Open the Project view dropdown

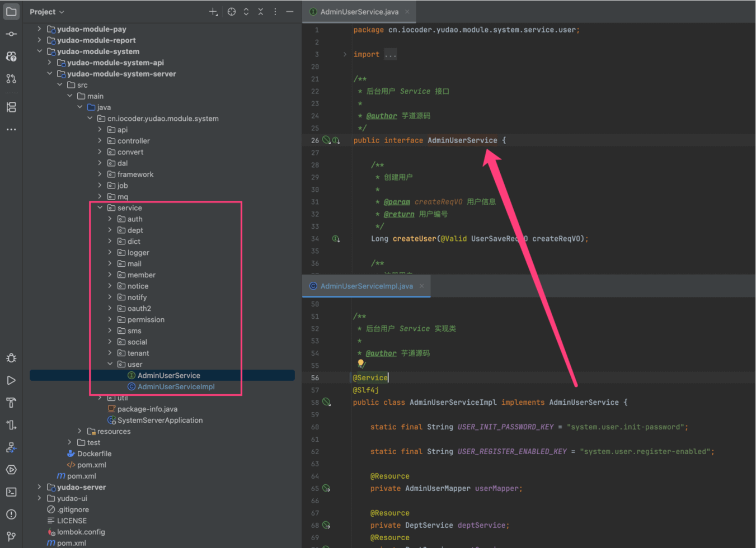pos(47,12)
